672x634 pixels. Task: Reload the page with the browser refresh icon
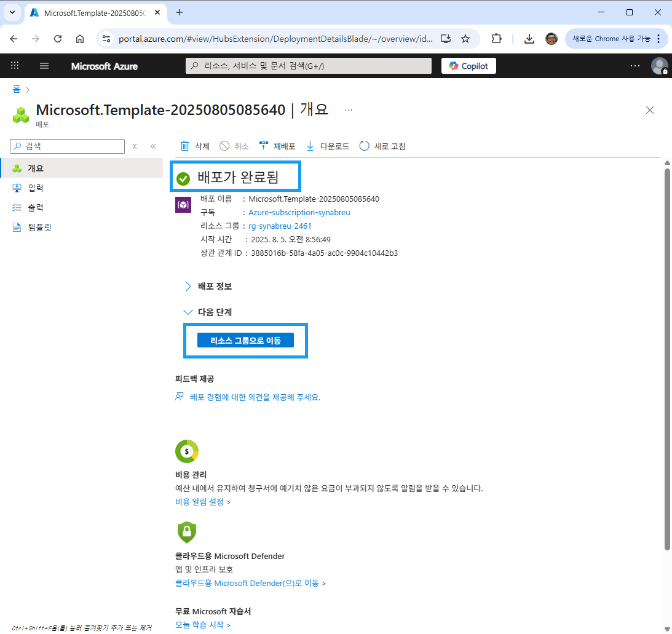[x=58, y=39]
